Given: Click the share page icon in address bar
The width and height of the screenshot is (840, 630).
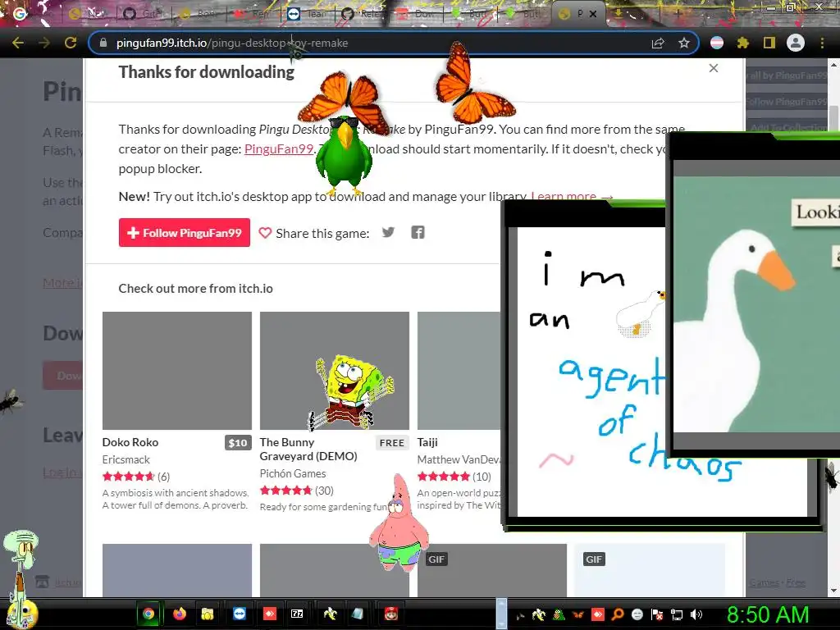Looking at the screenshot, I should point(658,43).
